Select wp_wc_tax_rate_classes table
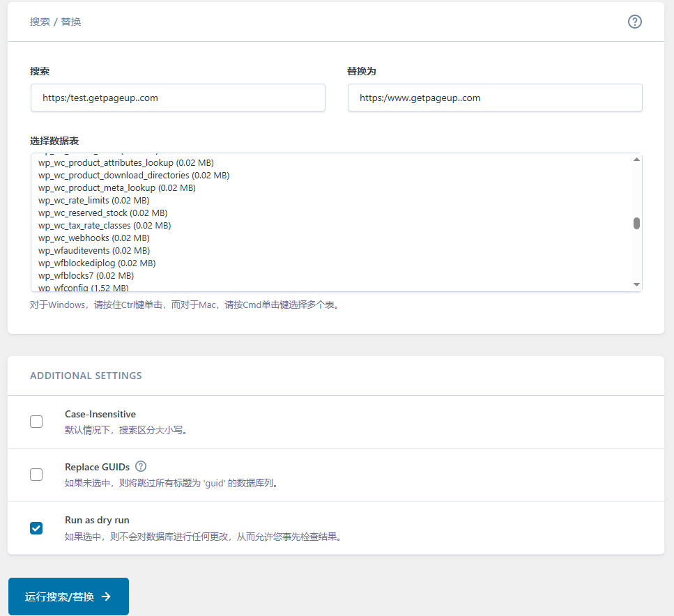This screenshot has height=616, width=674. [104, 226]
